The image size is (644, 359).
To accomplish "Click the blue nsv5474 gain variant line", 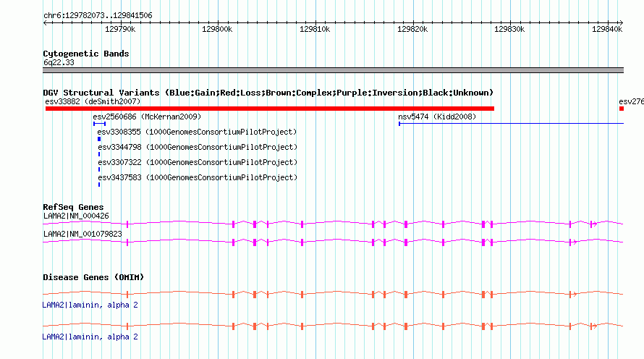I will pos(512,124).
